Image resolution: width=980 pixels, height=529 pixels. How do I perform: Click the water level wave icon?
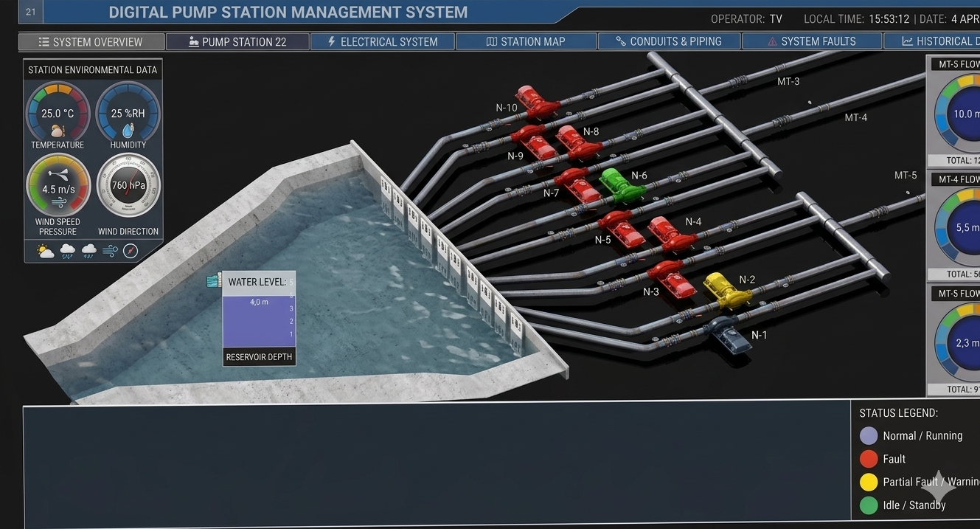215,281
